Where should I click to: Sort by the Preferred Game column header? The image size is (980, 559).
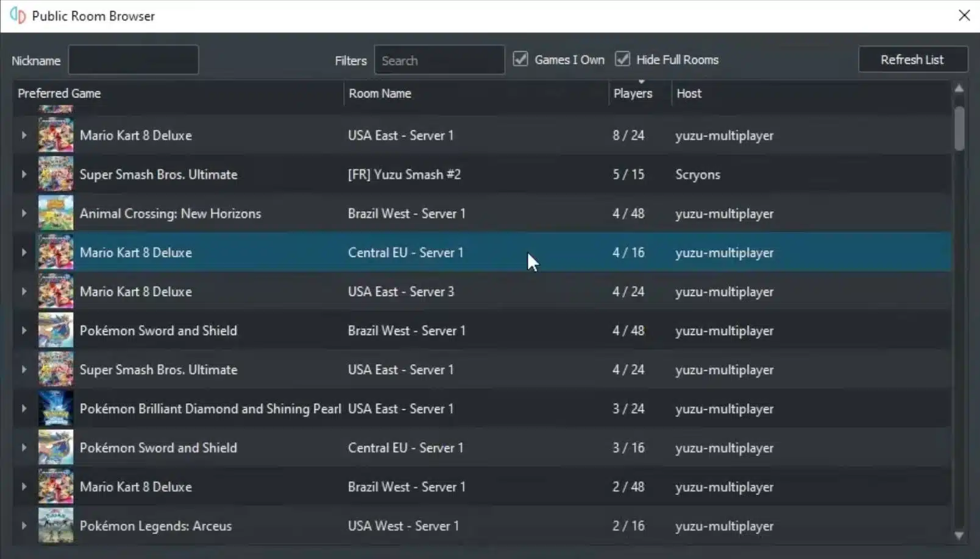(178, 93)
